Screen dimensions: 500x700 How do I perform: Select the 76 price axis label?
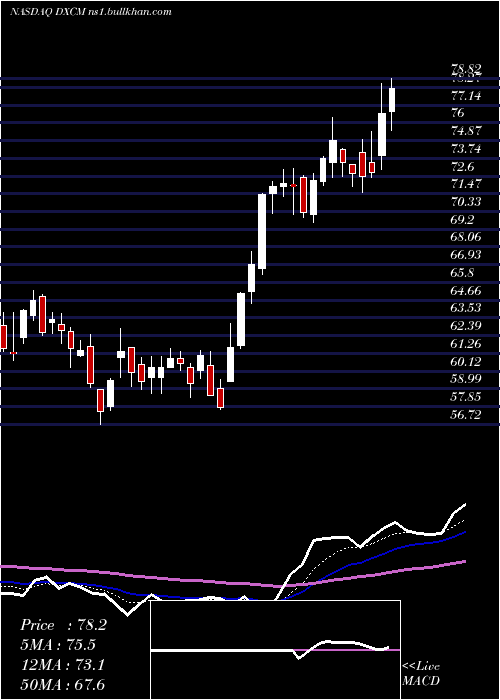tap(458, 113)
